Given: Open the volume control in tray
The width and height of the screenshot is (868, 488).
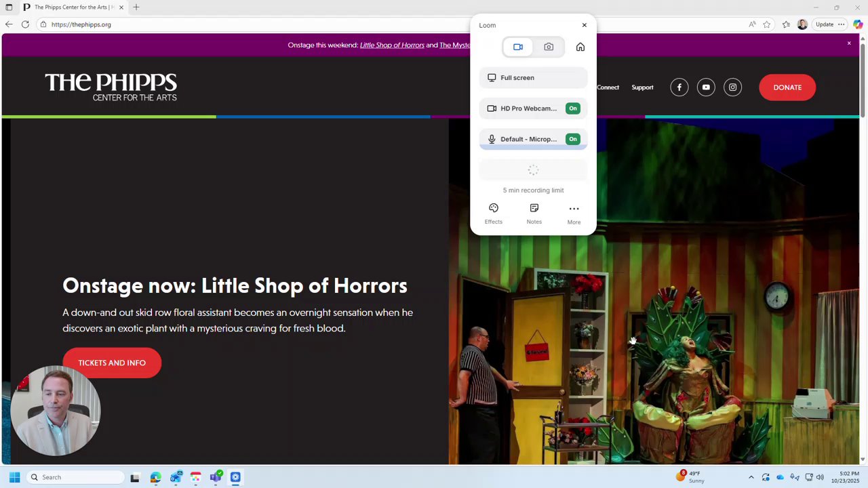Looking at the screenshot, I should pyautogui.click(x=820, y=477).
